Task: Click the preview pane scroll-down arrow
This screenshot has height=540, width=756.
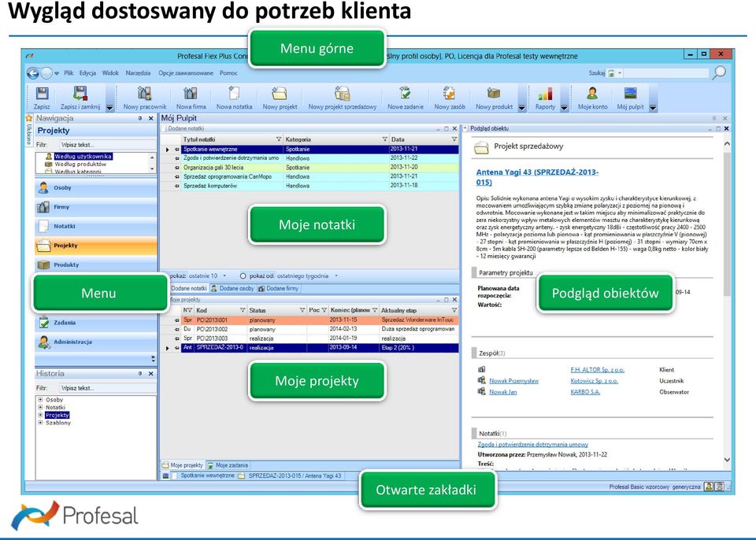Action: point(727,460)
